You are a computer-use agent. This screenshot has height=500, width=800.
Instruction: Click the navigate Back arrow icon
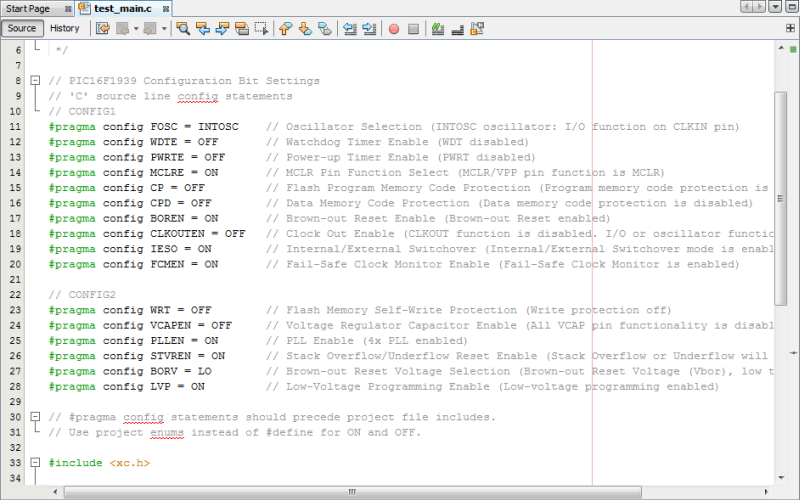(x=122, y=29)
